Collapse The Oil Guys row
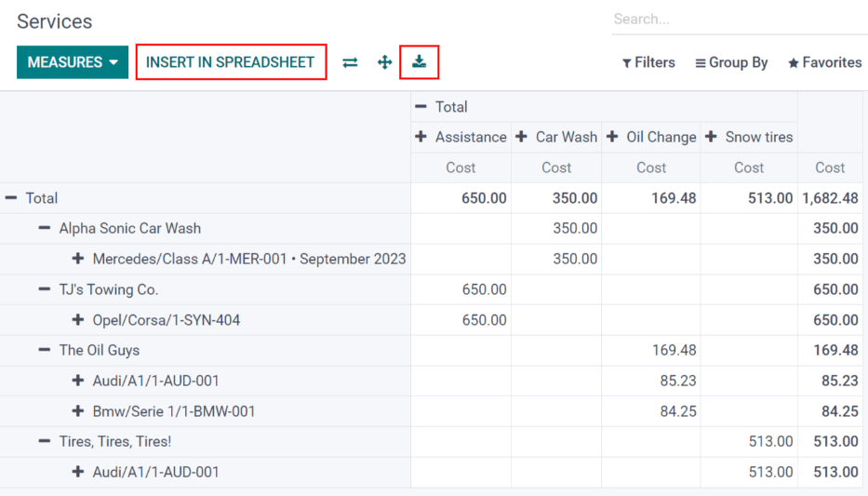The height and width of the screenshot is (496, 868). 90,350
